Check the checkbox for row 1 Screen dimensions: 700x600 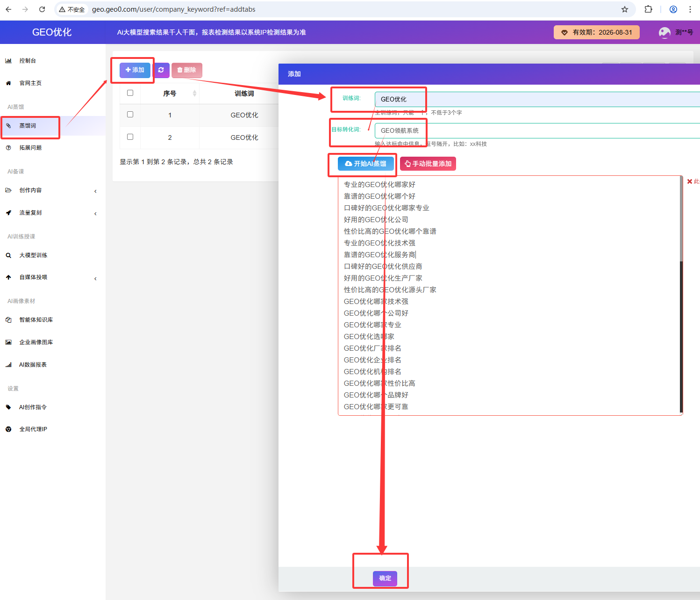pyautogui.click(x=130, y=115)
